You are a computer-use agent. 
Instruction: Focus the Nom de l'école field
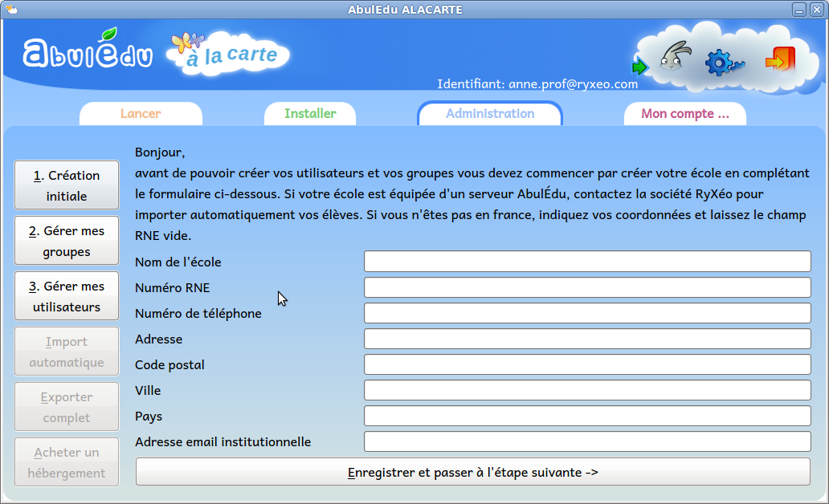587,262
